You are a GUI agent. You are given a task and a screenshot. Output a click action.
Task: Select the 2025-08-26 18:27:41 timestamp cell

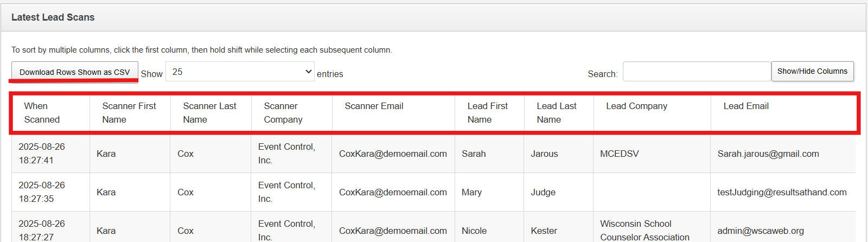pyautogui.click(x=42, y=154)
